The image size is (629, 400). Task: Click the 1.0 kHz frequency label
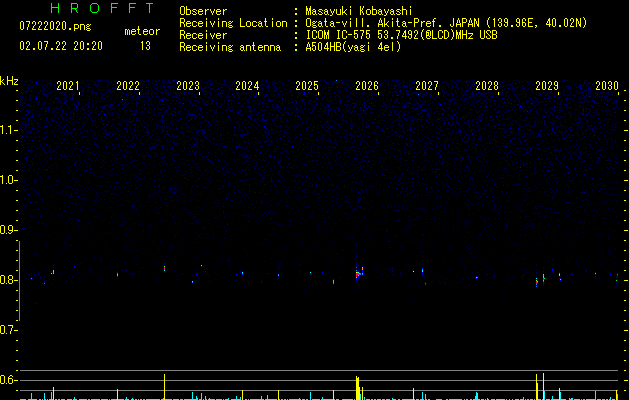pos(8,180)
